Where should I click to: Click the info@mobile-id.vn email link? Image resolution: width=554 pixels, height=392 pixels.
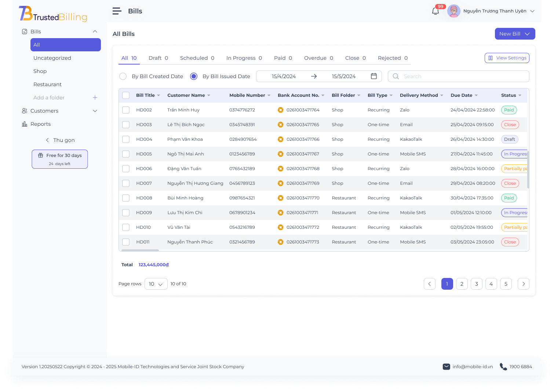coord(473,367)
